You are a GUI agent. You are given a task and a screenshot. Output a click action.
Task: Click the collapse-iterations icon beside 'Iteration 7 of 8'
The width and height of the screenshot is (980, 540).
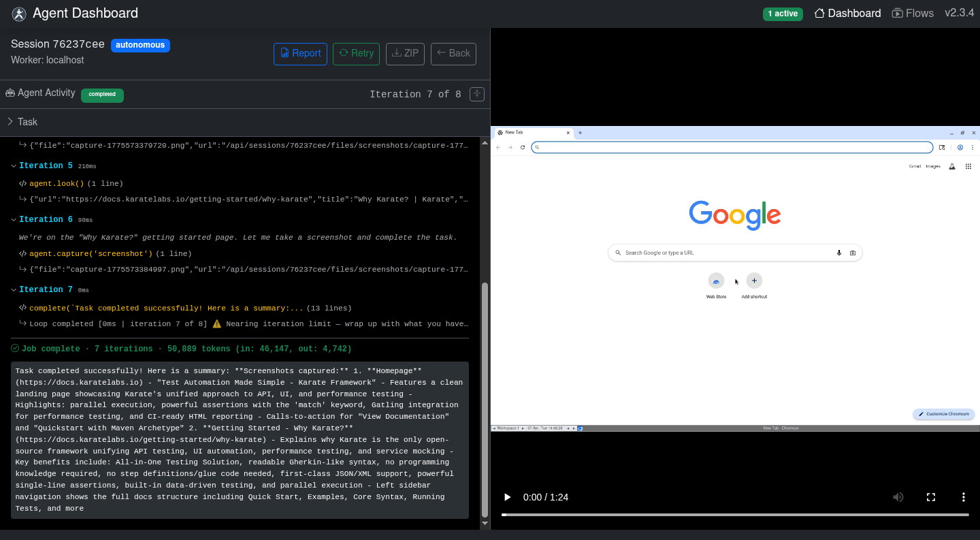pos(476,94)
